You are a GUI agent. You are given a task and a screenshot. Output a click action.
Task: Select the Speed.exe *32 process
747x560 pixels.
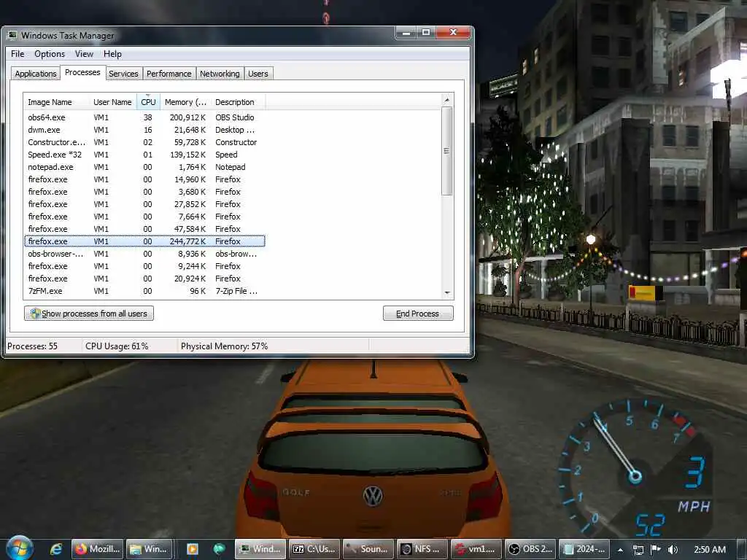coord(144,155)
